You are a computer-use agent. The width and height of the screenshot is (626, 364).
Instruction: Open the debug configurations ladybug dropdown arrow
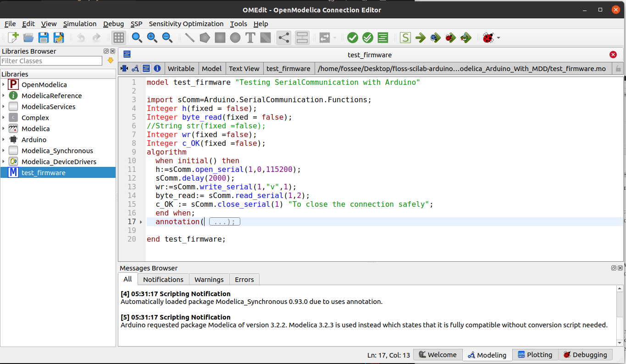coord(499,38)
